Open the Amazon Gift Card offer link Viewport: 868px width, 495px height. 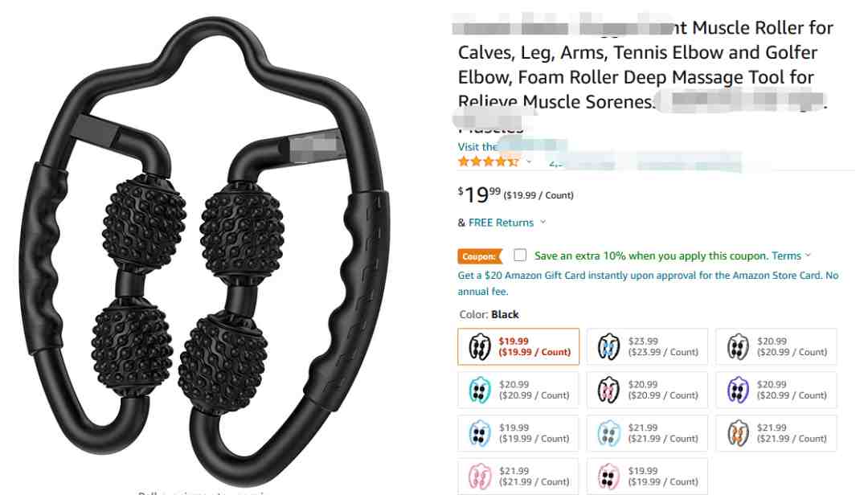click(648, 283)
